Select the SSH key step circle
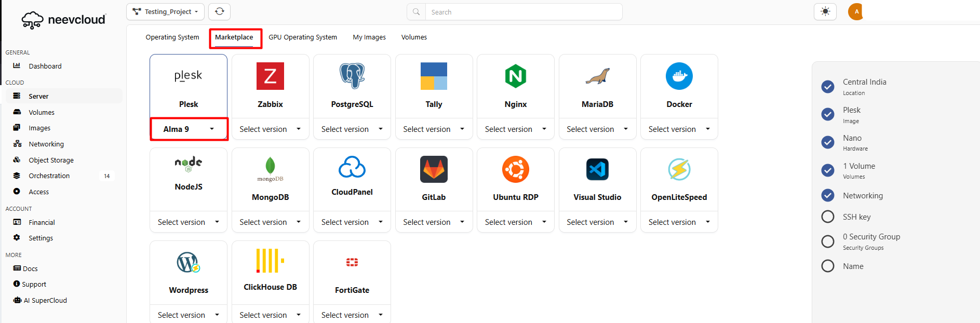 pos(828,217)
